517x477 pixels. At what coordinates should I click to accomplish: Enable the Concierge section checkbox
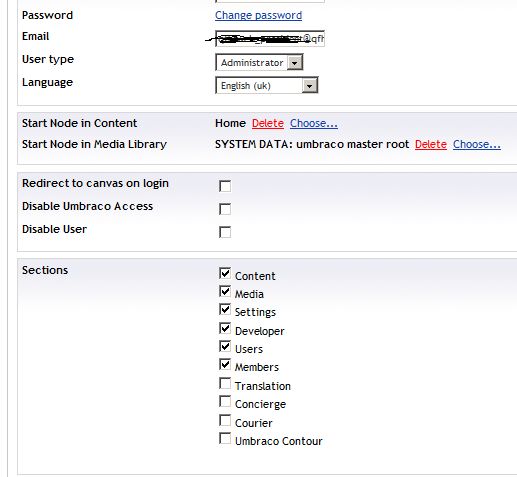pos(225,401)
